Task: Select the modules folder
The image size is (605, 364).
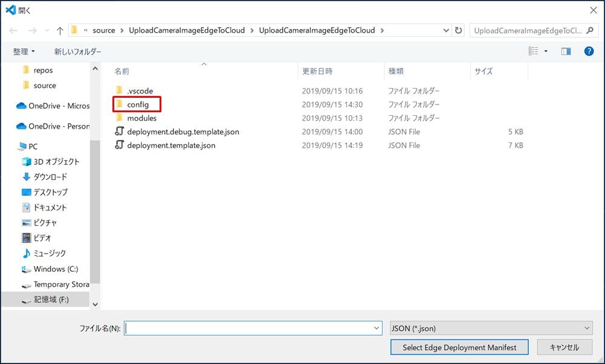Action: coord(142,118)
